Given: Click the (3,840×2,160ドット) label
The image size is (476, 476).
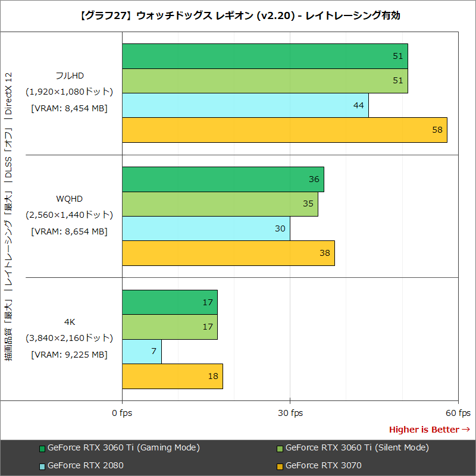Looking at the screenshot, I should point(69,338).
